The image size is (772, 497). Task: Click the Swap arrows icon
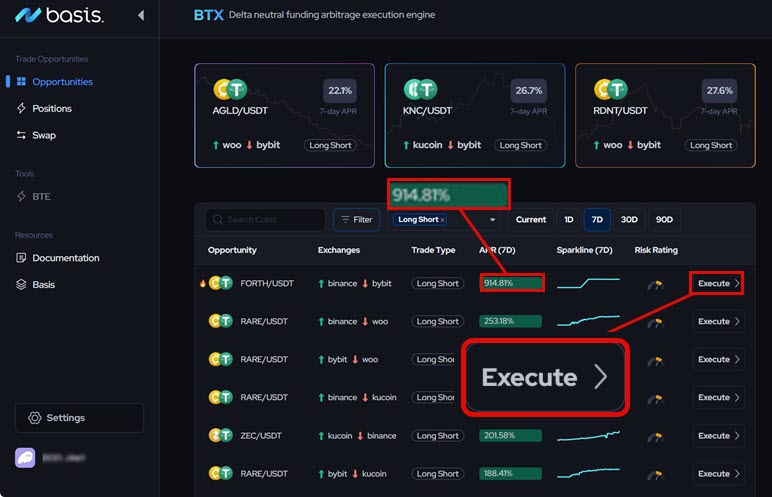21,135
